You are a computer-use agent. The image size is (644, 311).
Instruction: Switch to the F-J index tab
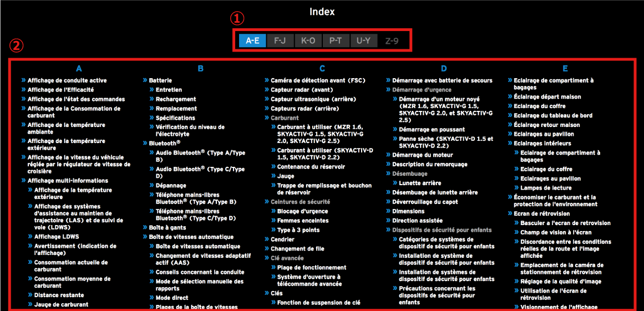coord(280,40)
